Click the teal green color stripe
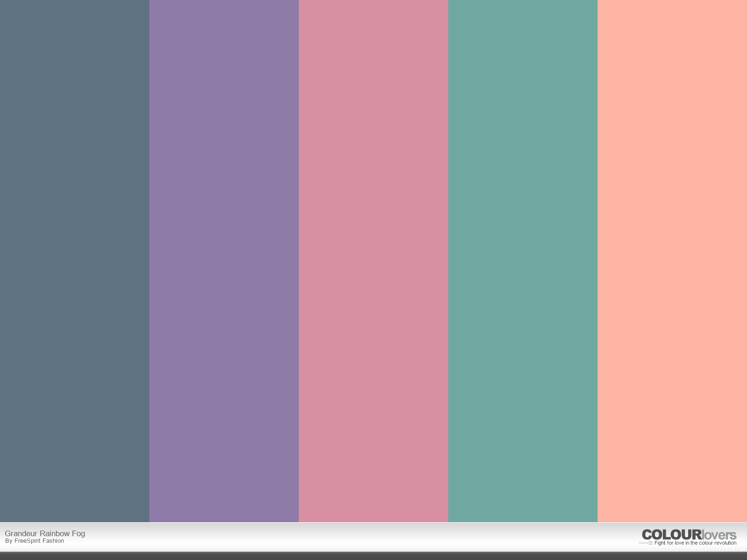Viewport: 747px width, 560px height. tap(523, 261)
